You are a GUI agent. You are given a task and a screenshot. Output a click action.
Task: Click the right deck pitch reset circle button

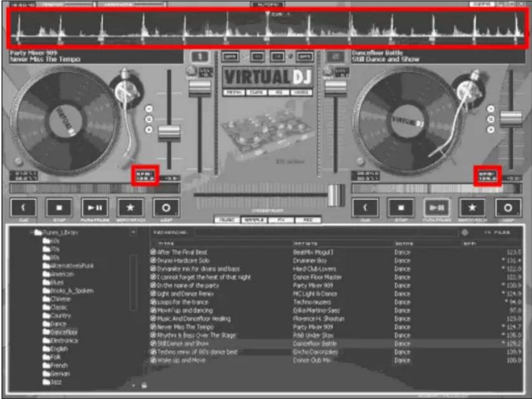coord(490,119)
